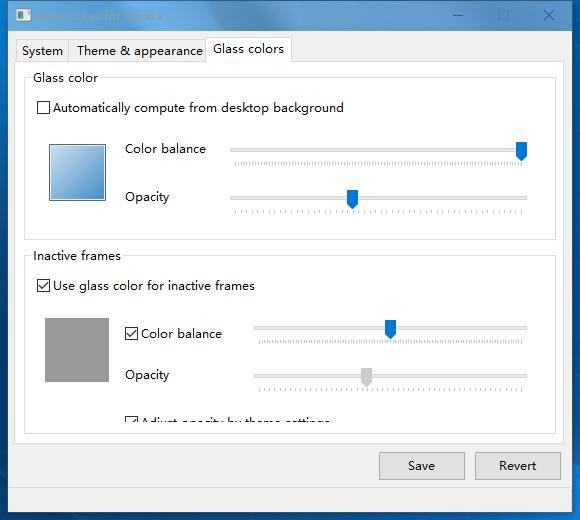
Task: Click the Save button
Action: (422, 466)
